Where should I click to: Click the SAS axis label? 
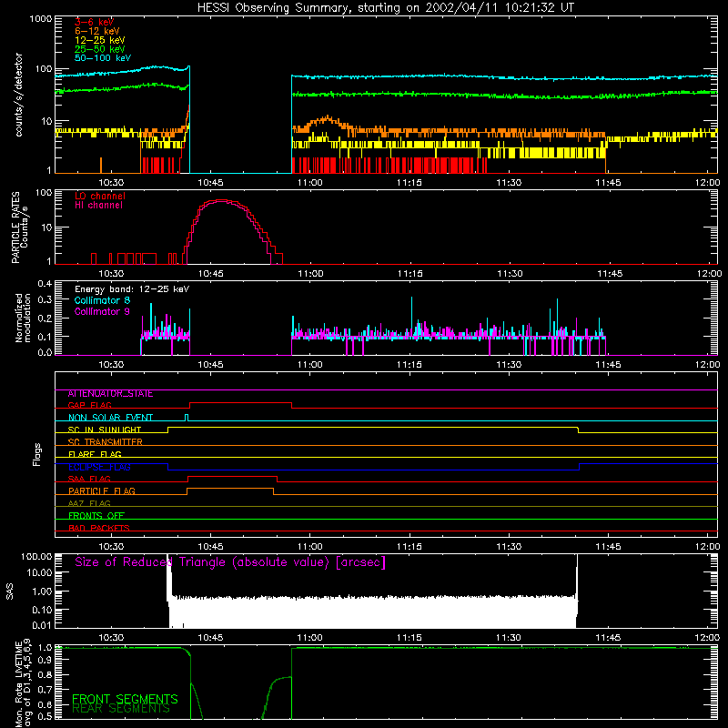10,591
